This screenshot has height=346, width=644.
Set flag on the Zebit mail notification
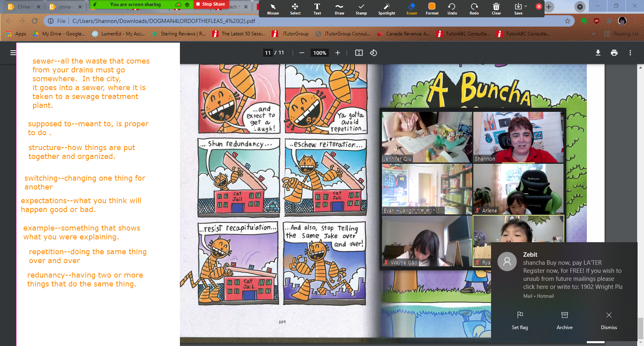[520, 320]
